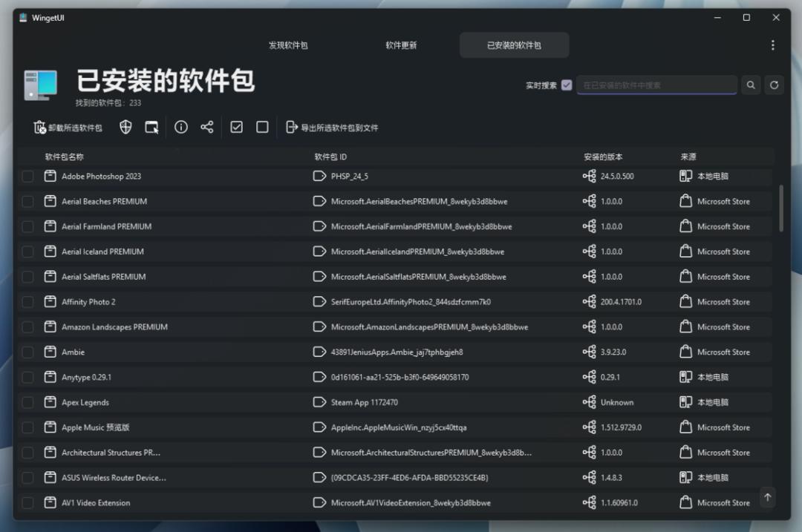Click the ID tag icon in the Affinity Photo 2 row

319,302
